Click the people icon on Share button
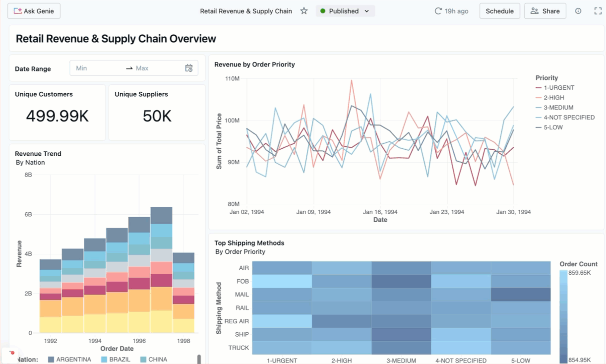The width and height of the screenshot is (606, 364). tap(535, 10)
